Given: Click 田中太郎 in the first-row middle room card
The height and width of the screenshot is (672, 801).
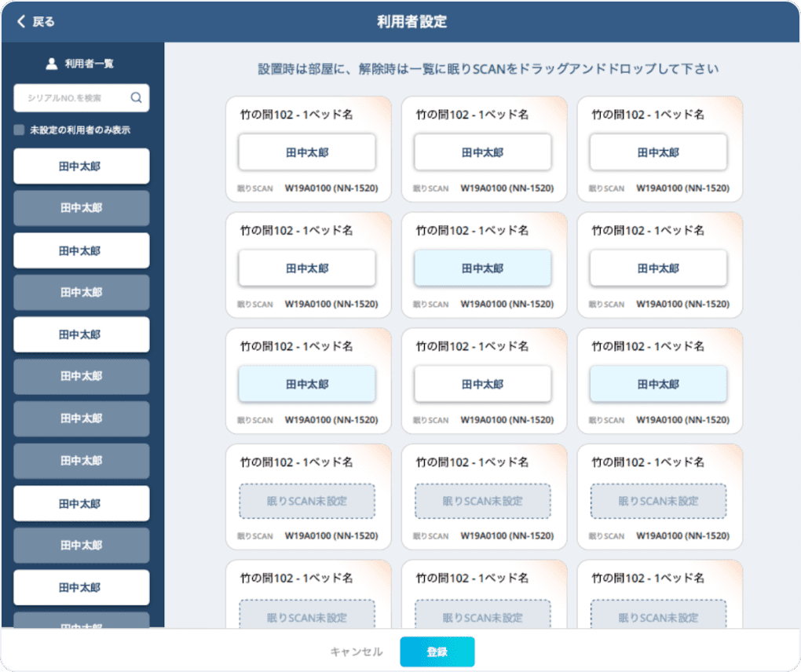Looking at the screenshot, I should click(483, 152).
